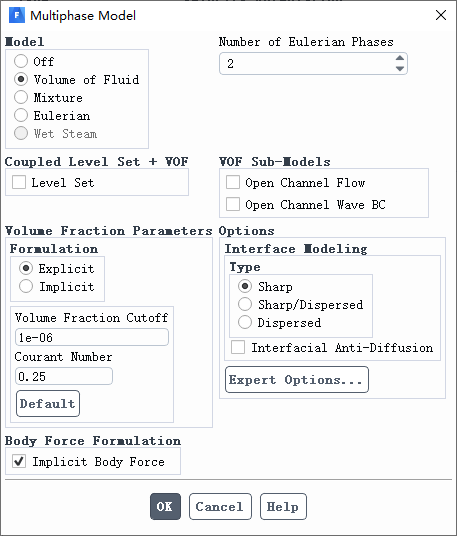Close the Multiphase Model dialog

[441, 15]
